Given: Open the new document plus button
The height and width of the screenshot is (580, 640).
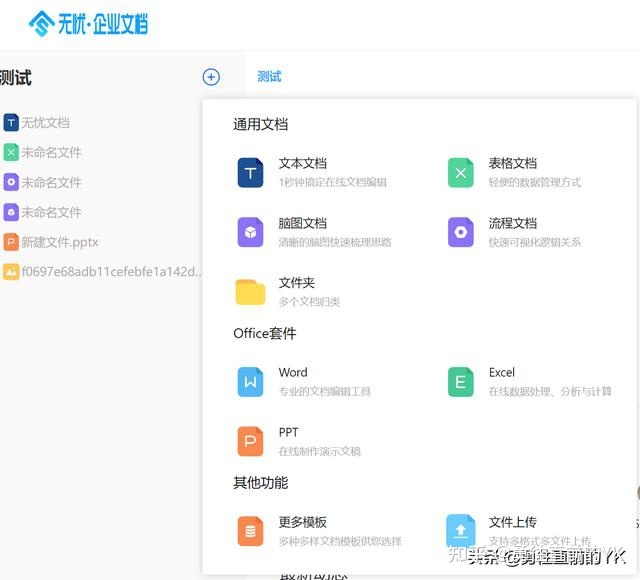Looking at the screenshot, I should (x=211, y=77).
